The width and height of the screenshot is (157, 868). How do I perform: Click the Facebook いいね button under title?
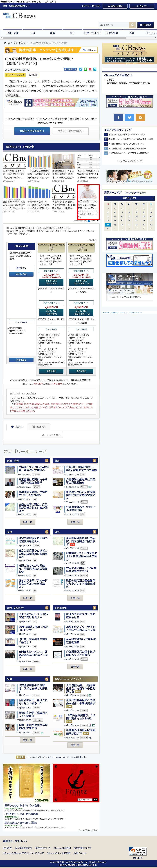70,69
